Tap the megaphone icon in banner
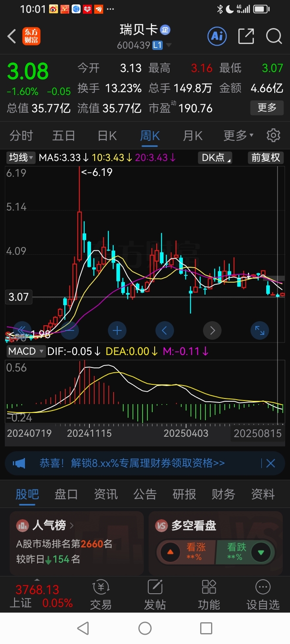The image size is (290, 644). click(x=19, y=463)
